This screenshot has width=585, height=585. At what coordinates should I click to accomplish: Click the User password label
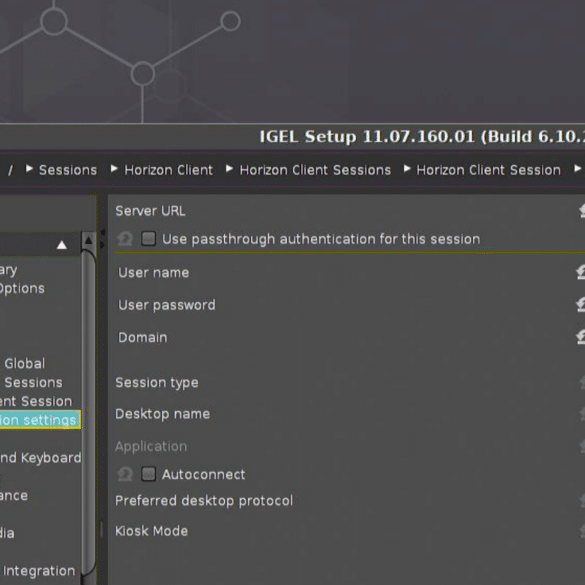coord(167,305)
